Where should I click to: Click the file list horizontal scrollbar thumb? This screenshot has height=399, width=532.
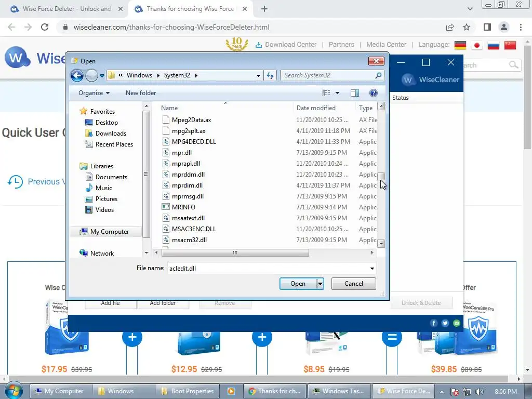tap(235, 253)
